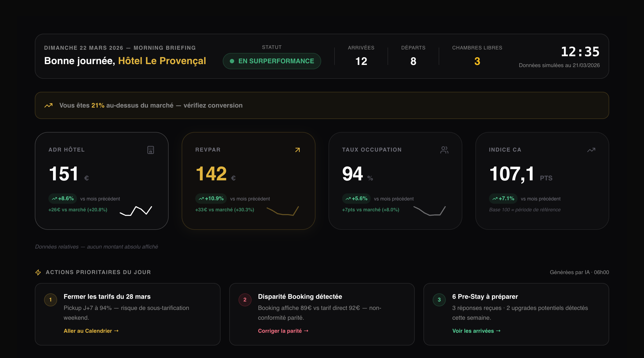Click the 94 % occupancy value
This screenshot has height=358, width=644.
358,174
